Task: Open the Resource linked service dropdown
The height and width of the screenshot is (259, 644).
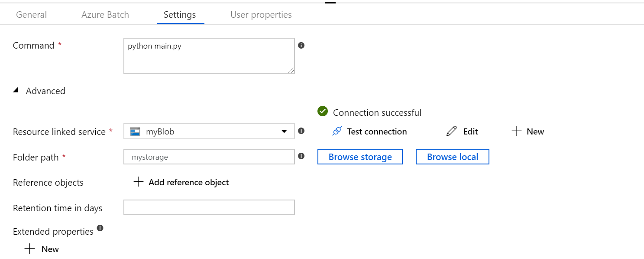Action: tap(284, 131)
